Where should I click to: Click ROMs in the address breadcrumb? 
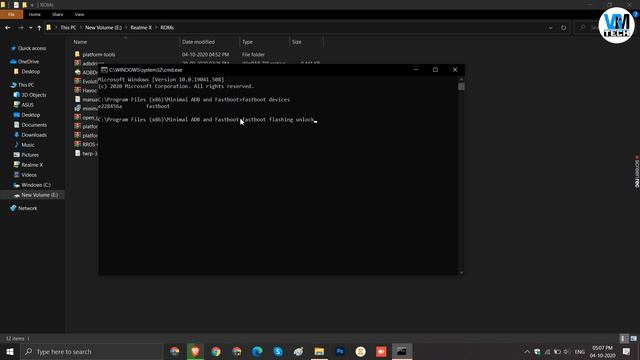(x=167, y=28)
